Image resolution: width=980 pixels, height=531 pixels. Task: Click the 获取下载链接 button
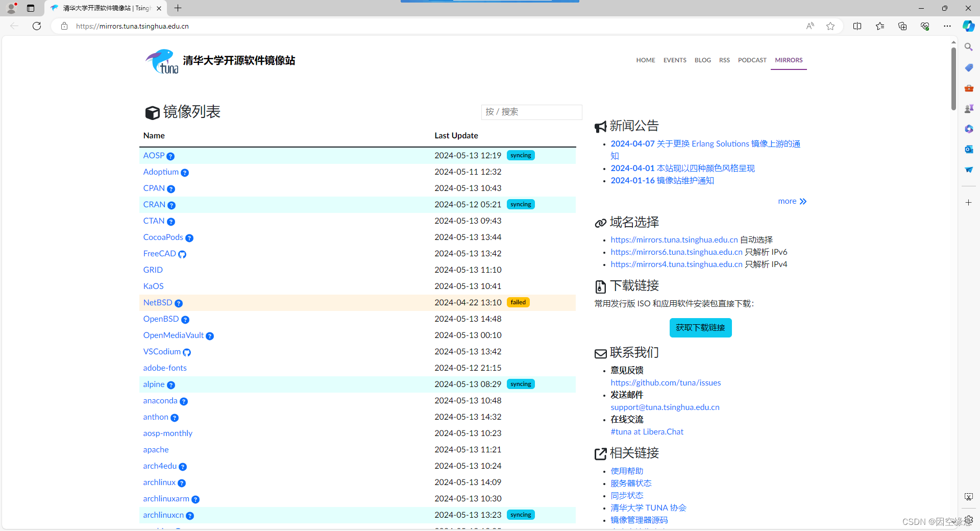700,328
